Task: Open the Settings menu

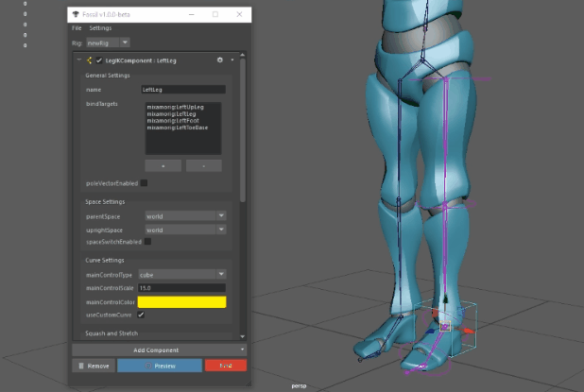Action: pyautogui.click(x=100, y=28)
